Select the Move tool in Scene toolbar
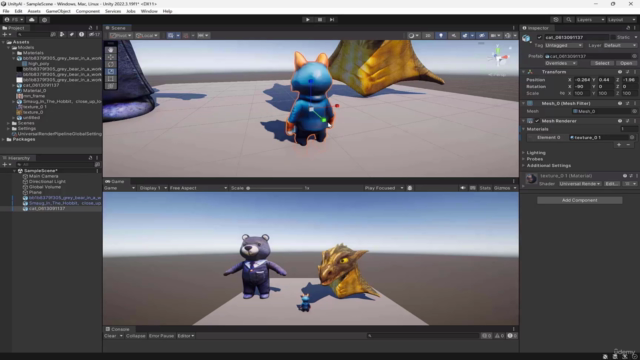Viewport: 640px width, 360px height. [111, 57]
